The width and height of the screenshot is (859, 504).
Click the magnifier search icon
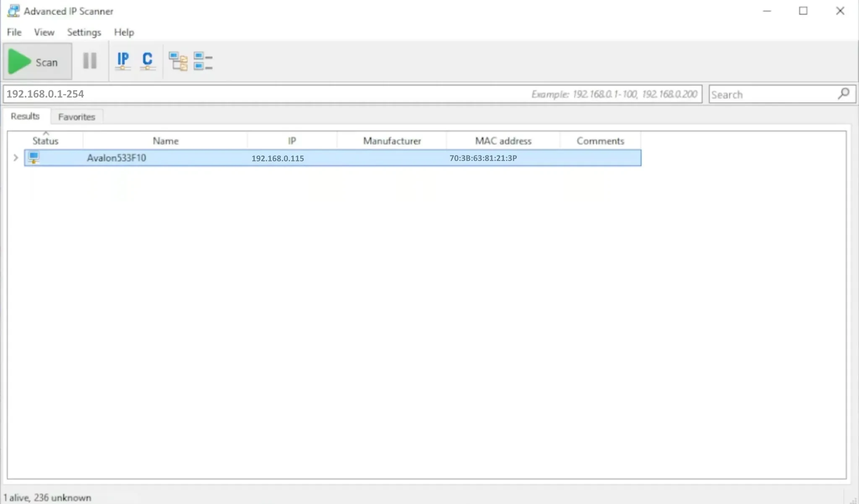pos(843,94)
